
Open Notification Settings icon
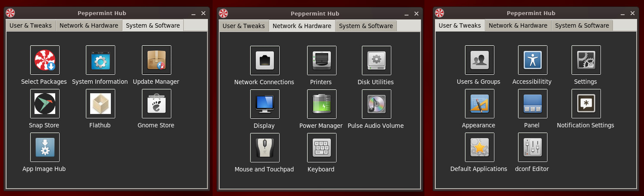click(586, 104)
